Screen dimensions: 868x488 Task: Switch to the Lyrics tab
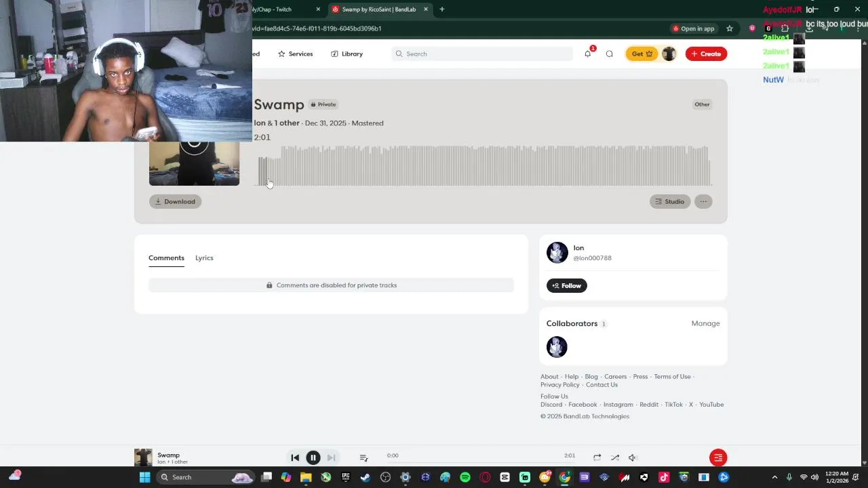pos(204,258)
